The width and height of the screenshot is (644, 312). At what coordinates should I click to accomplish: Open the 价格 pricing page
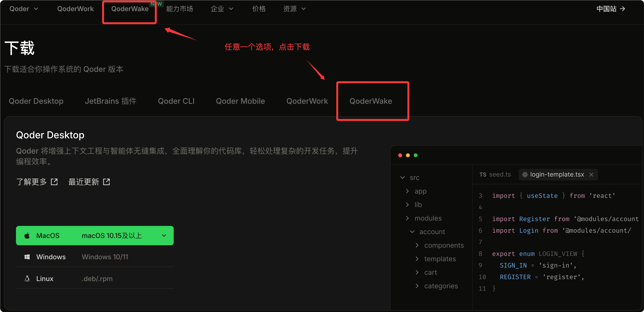pos(259,9)
